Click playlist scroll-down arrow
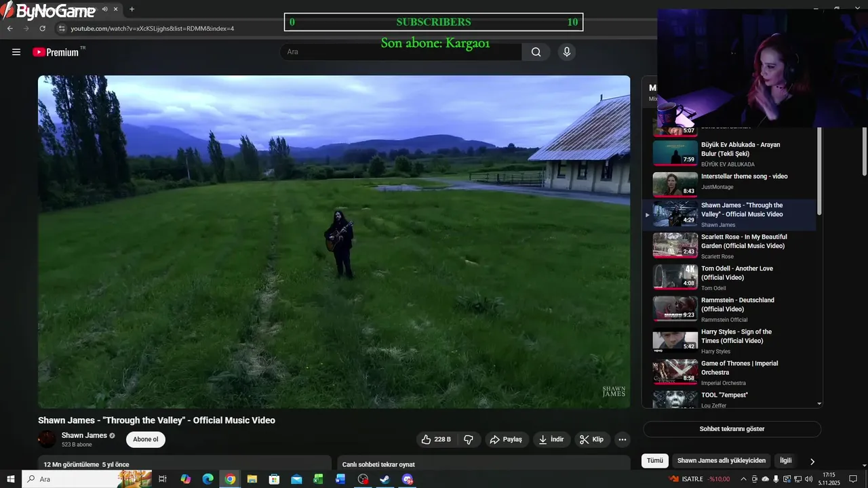The height and width of the screenshot is (488, 868). coord(819,404)
